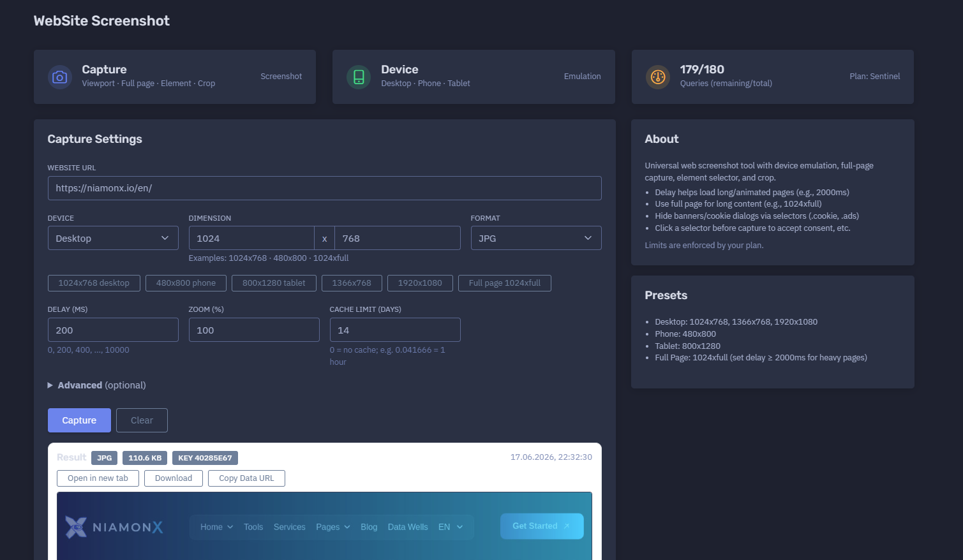This screenshot has width=963, height=560.
Task: Open the Format dropdown showing JPG
Action: (x=536, y=238)
